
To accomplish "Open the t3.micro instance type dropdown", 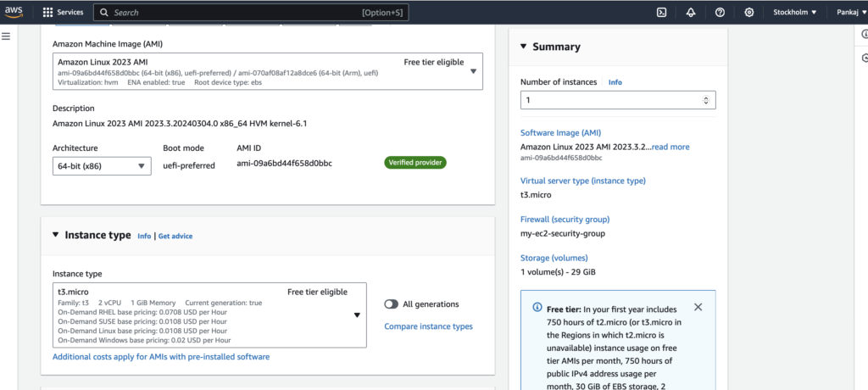I will click(209, 315).
